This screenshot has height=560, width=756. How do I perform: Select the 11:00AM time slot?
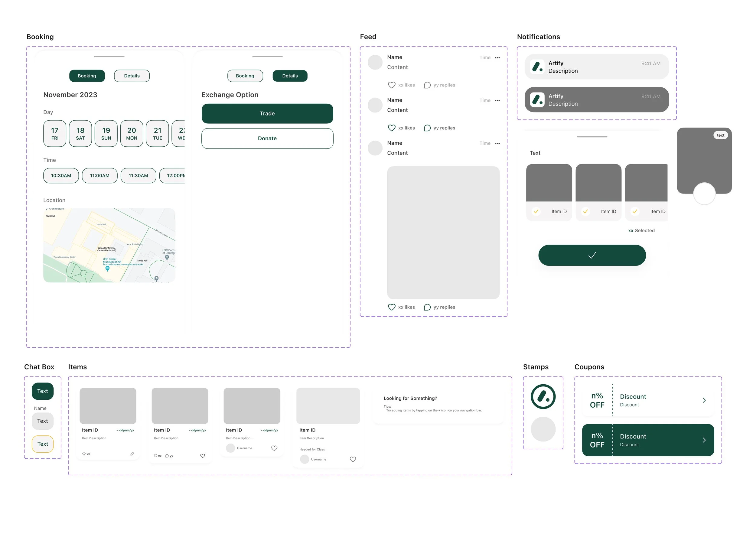coord(100,176)
